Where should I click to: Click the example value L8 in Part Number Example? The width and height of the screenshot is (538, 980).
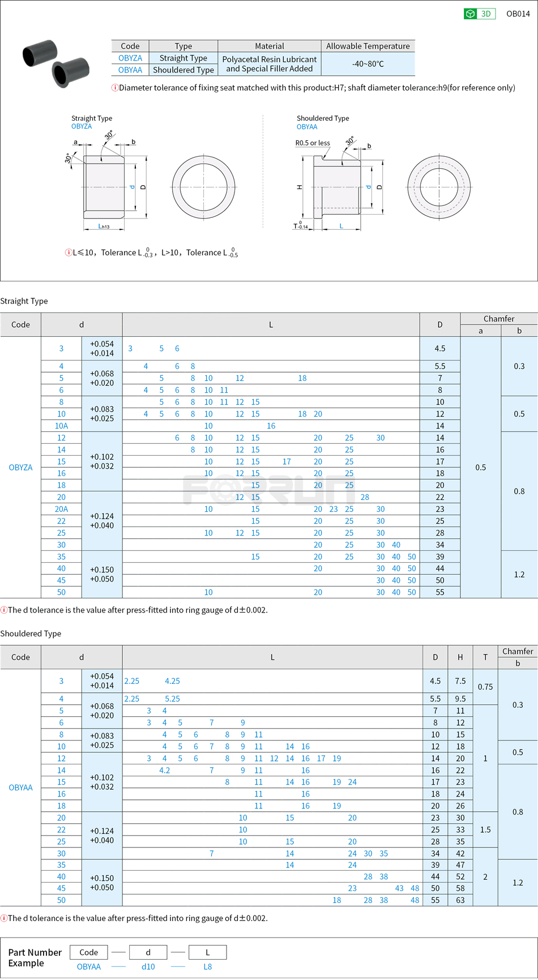click(208, 966)
